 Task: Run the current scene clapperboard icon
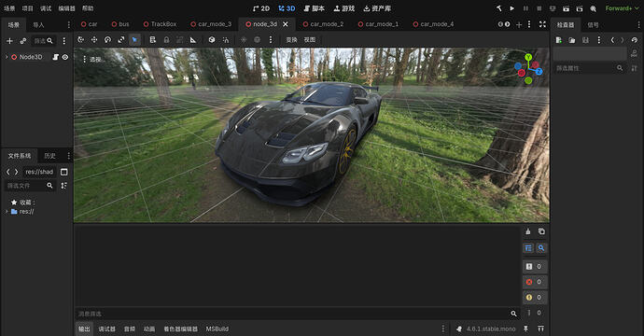coord(566,8)
